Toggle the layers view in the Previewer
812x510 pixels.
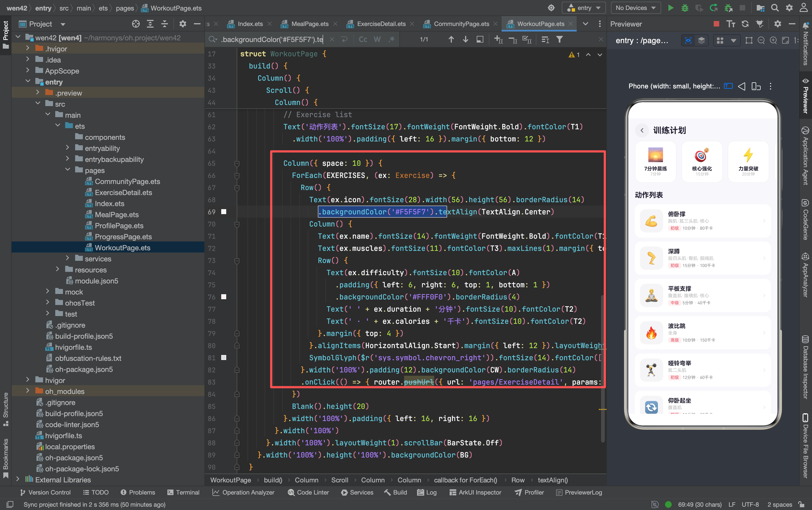coord(702,41)
